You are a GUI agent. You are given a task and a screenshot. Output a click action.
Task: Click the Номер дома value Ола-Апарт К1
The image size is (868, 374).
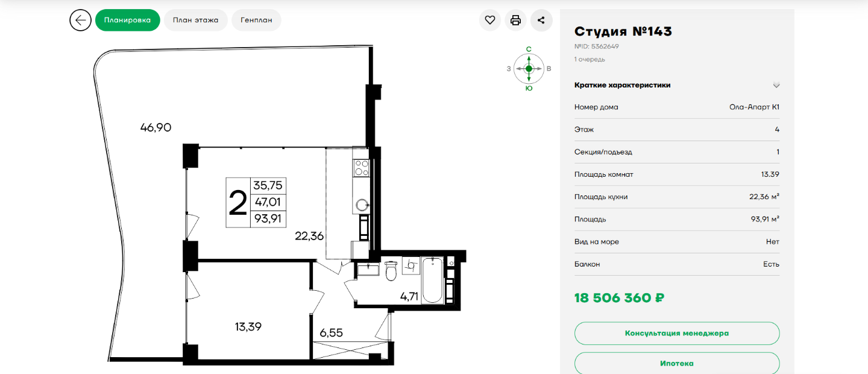click(x=755, y=107)
